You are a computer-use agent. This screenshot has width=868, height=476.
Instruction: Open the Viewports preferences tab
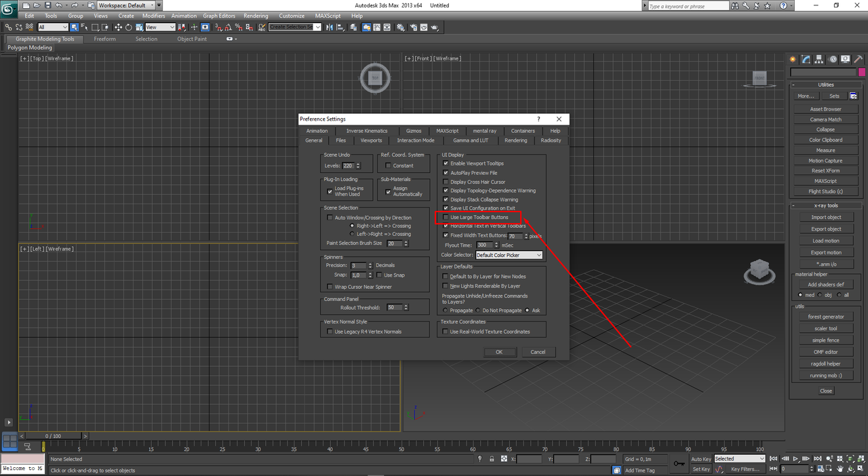pyautogui.click(x=371, y=140)
